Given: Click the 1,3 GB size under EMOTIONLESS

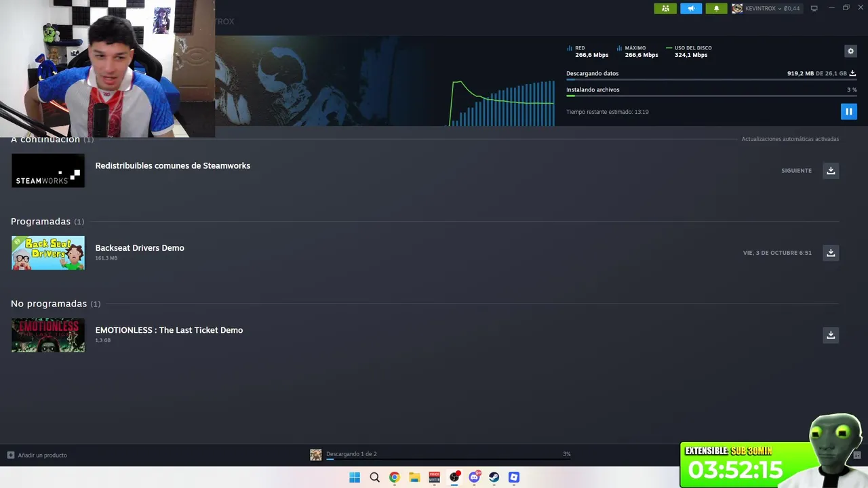Looking at the screenshot, I should [103, 340].
